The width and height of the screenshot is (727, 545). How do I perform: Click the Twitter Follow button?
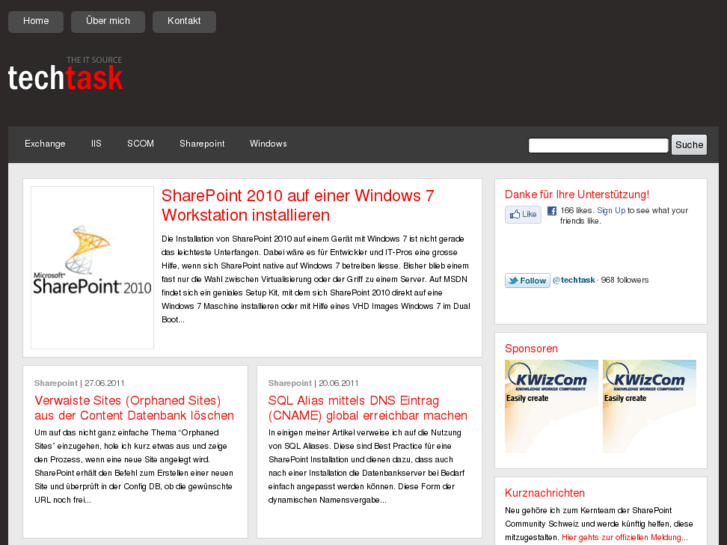527,281
